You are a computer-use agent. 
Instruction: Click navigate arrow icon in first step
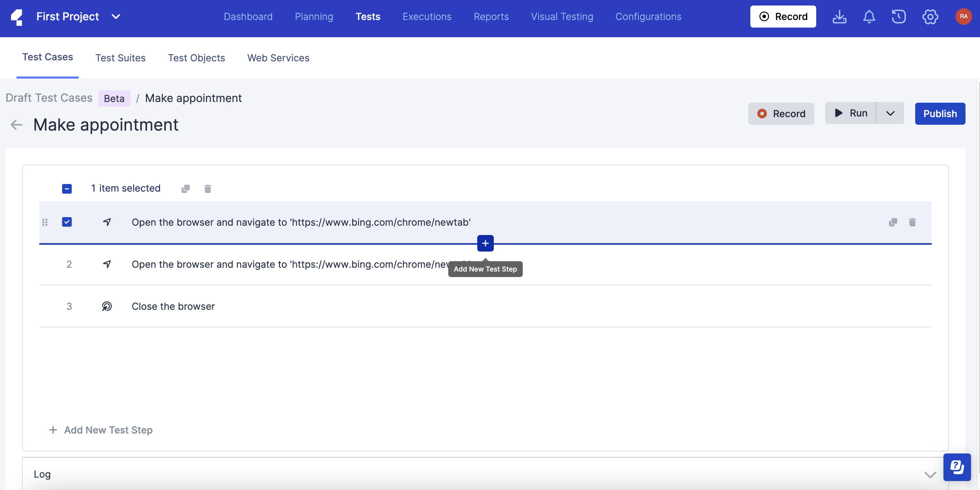click(107, 222)
